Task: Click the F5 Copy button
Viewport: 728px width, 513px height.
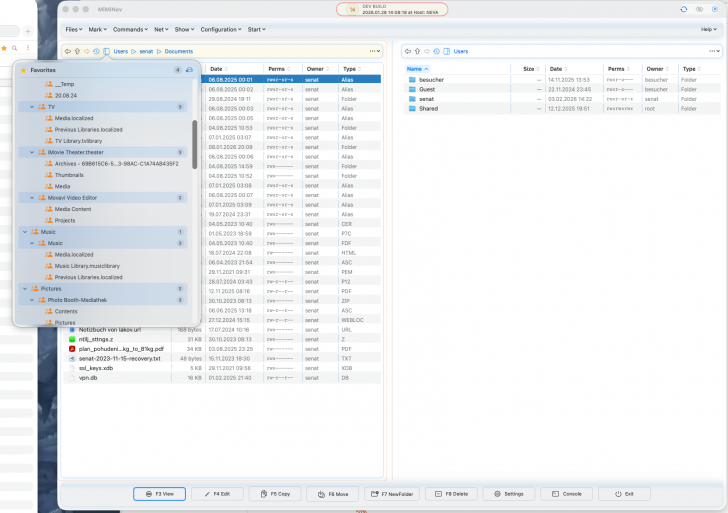Action: [275, 494]
